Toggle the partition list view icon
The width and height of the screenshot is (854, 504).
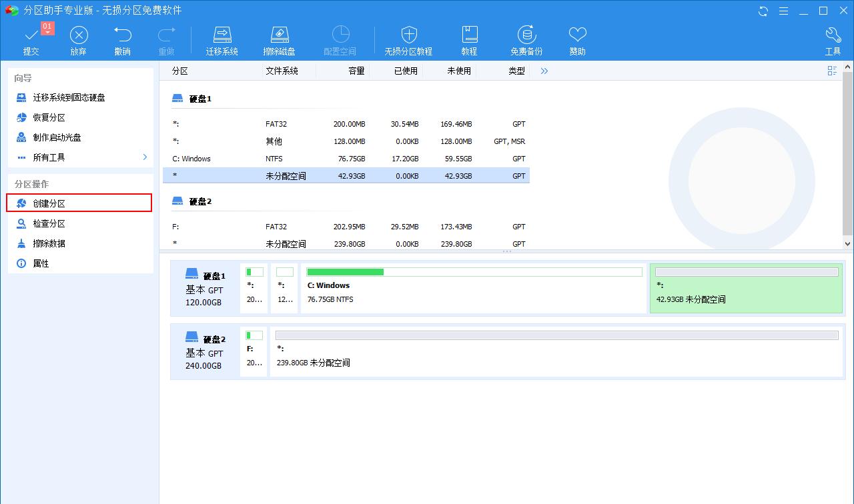coord(832,71)
